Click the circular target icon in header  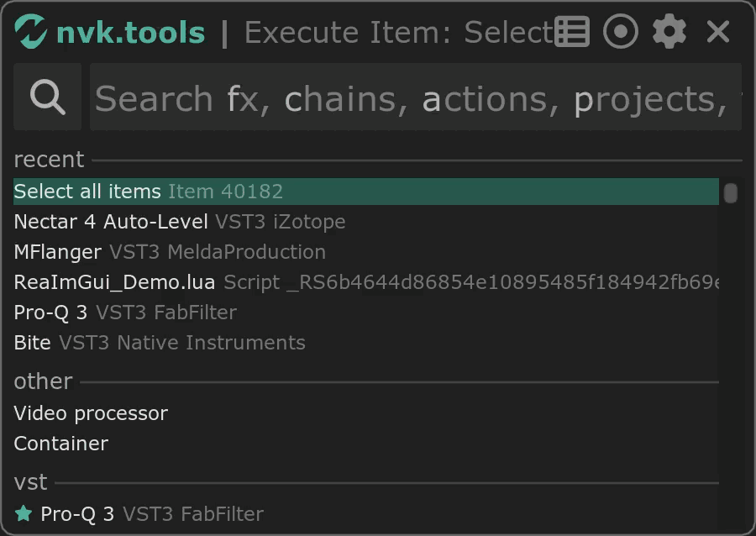pyautogui.click(x=621, y=32)
